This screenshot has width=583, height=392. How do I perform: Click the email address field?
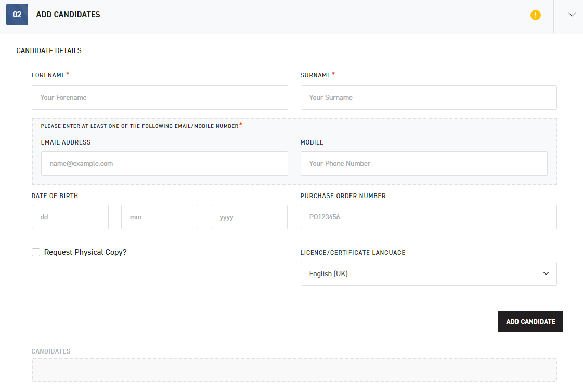coord(164,163)
